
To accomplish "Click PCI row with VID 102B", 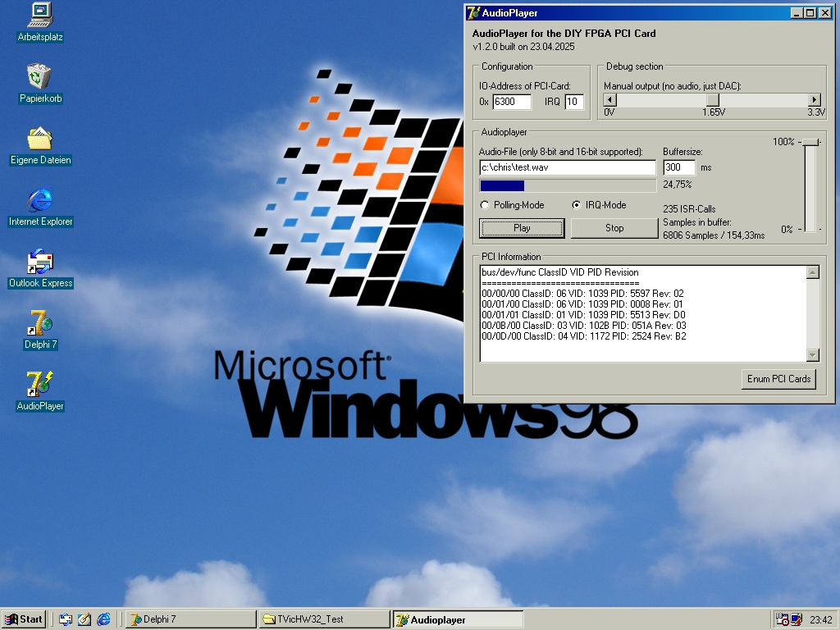I will [x=584, y=326].
